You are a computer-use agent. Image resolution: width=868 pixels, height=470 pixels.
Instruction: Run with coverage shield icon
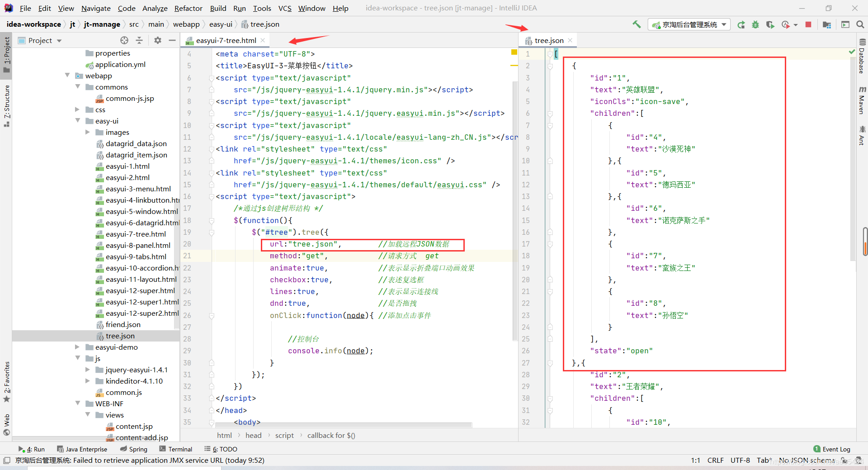pyautogui.click(x=770, y=25)
